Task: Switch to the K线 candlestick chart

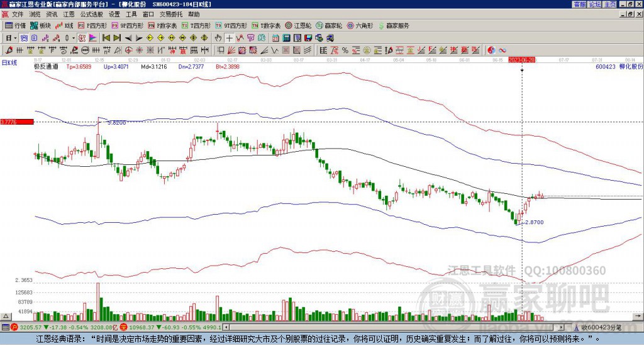Action: pyautogui.click(x=64, y=25)
